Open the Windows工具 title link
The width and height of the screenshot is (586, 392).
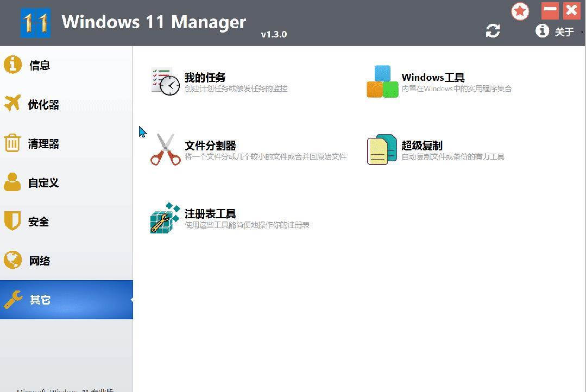pos(433,77)
